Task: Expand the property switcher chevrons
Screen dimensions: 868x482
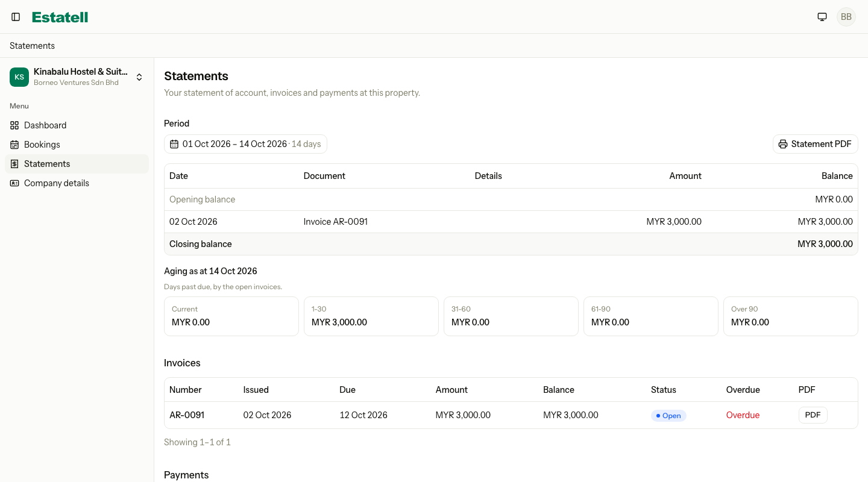Action: [x=139, y=77]
